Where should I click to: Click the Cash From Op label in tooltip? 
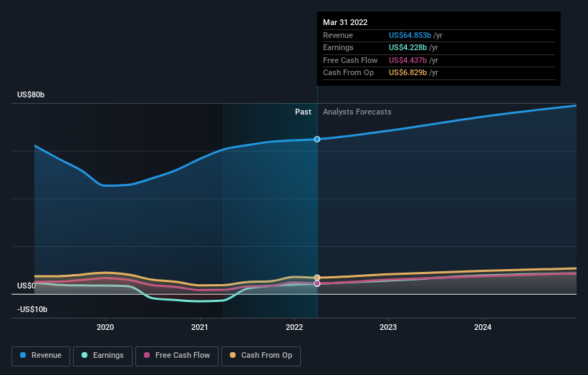pos(348,73)
